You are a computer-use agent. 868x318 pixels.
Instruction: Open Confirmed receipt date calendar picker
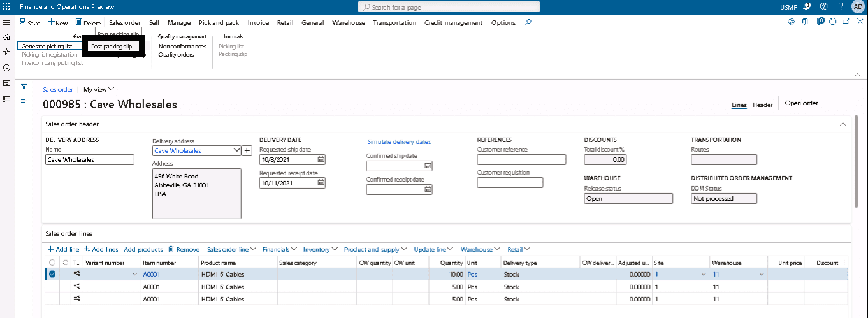click(428, 189)
